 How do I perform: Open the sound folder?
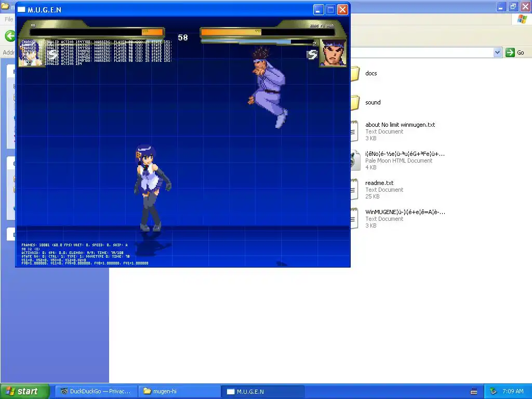coord(373,102)
